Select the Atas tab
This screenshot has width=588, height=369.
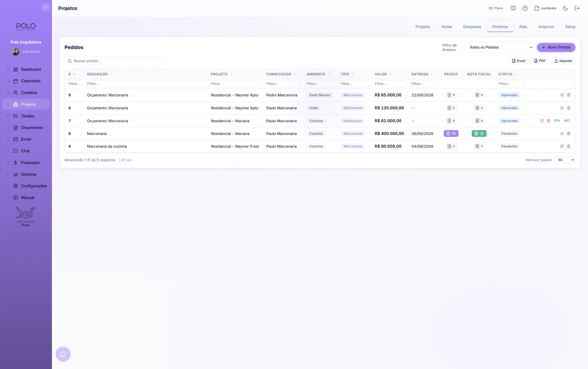[523, 27]
